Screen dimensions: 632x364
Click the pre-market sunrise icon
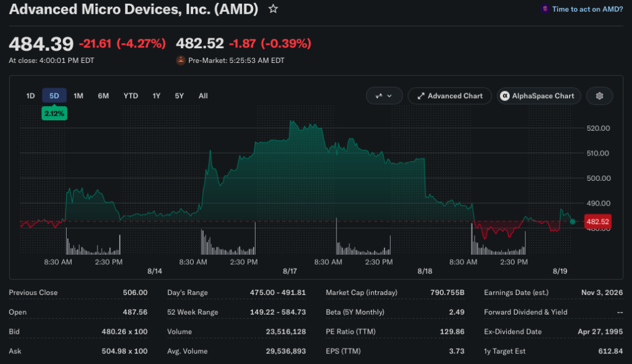coord(181,60)
